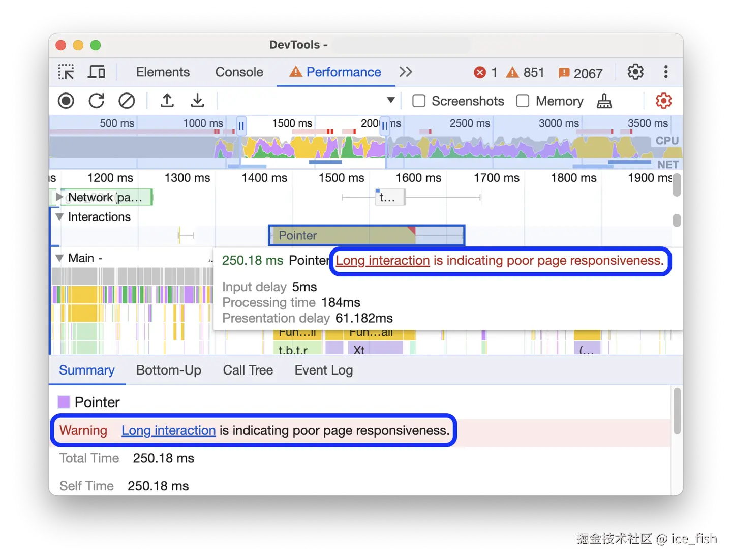Click the Total Time 250.18 ms value
The image size is (732, 560).
point(164,458)
